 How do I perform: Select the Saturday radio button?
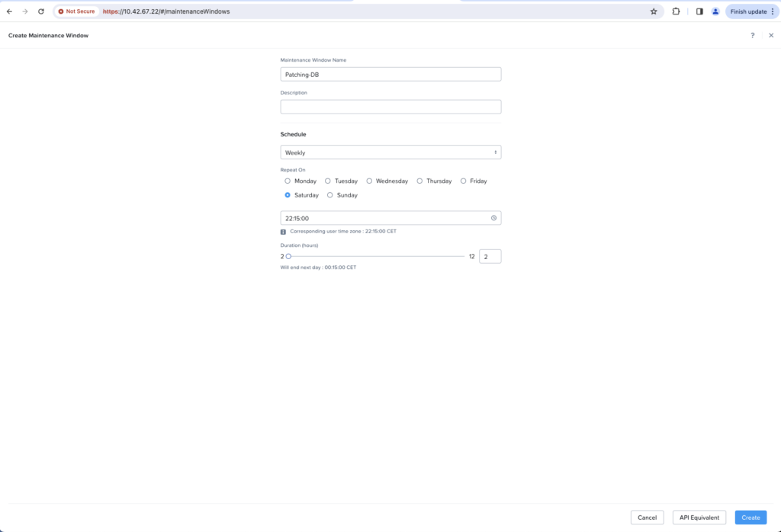(x=288, y=195)
